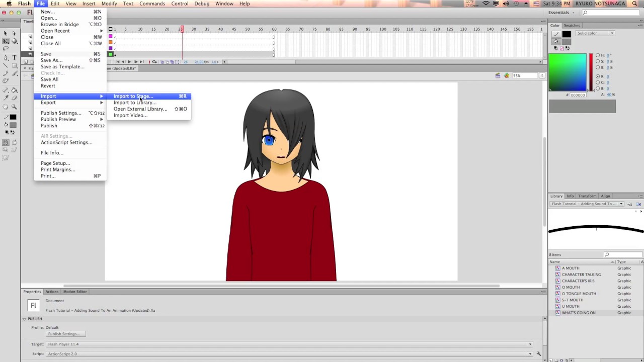Screen dimensions: 644x362
Task: Switch to the Motion Editor tab
Action: (75, 292)
